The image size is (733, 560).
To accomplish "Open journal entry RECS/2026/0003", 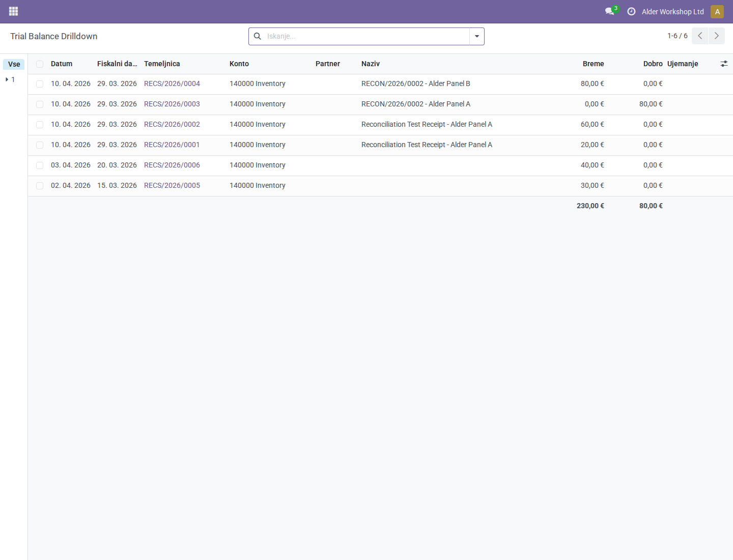I will [172, 104].
